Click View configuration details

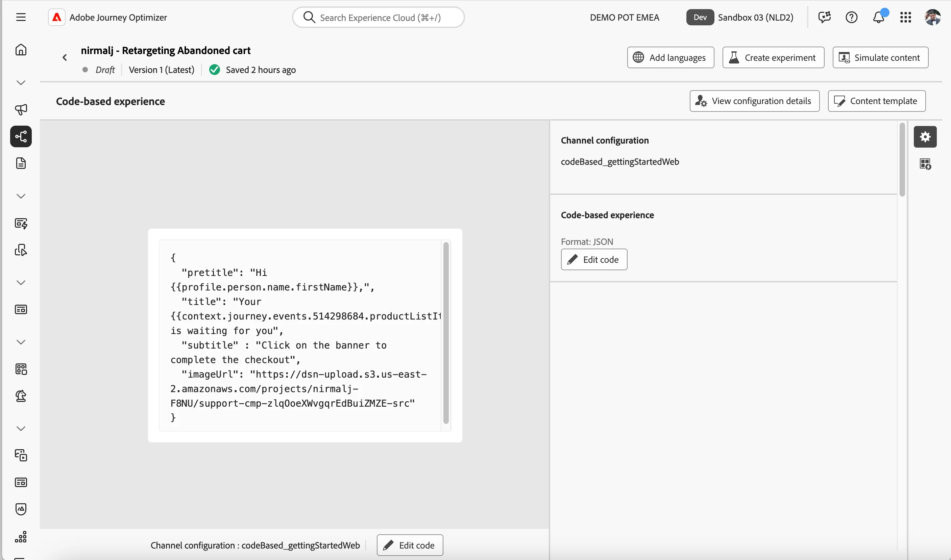[x=754, y=101]
